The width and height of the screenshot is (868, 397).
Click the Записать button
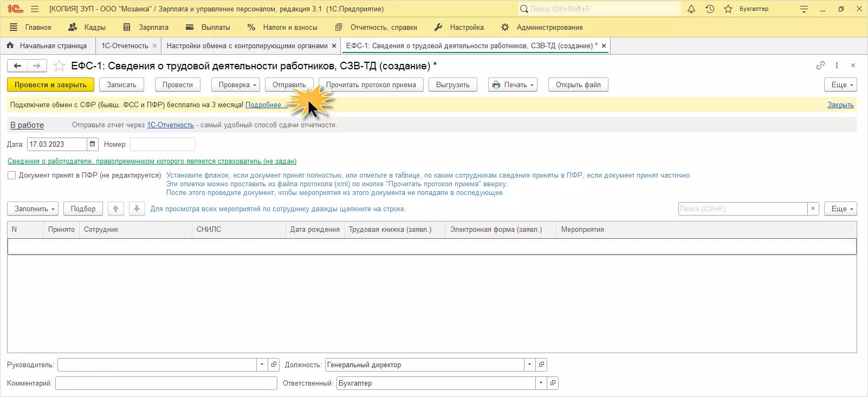(121, 85)
